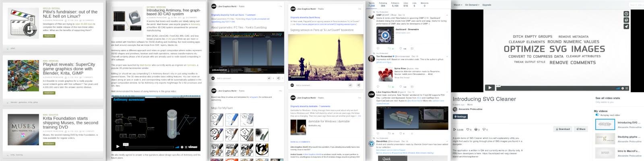Play the dashboard Streamable clip in GIMP tweet
The image size is (644, 161).
coord(385,35)
